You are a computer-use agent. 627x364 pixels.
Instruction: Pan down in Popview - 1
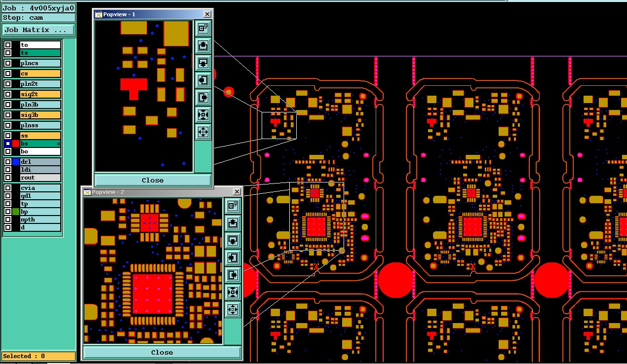(203, 63)
